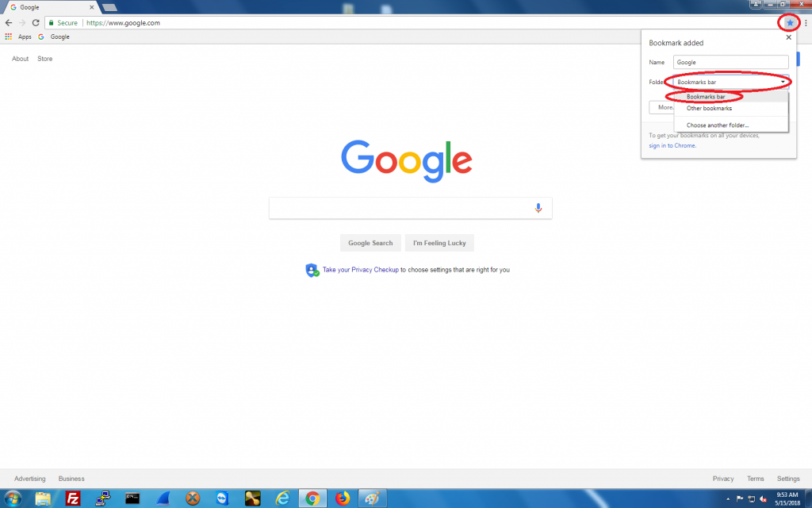Open Choose another folder option
The image size is (812, 508).
point(718,125)
